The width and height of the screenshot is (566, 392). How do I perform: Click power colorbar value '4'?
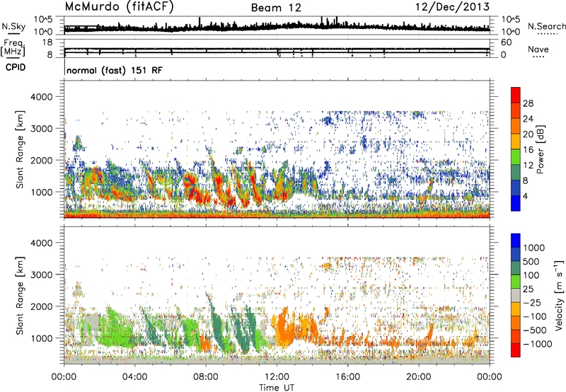(525, 197)
